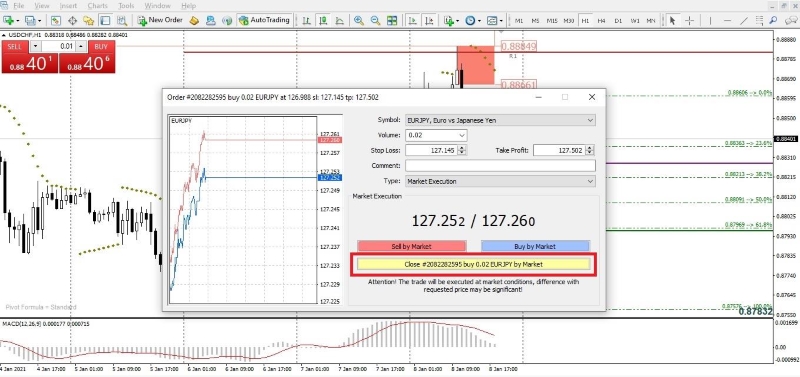Click the Sell by Market button
The width and height of the screenshot is (800, 377).
point(412,246)
